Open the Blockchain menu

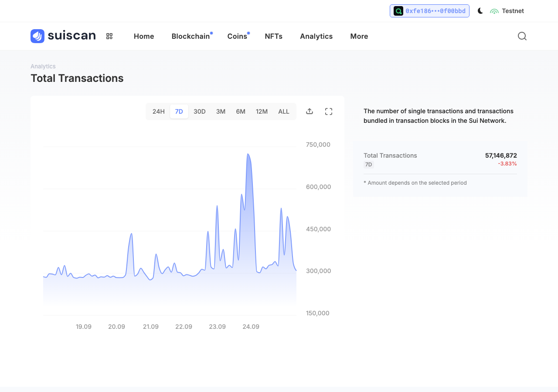tap(191, 36)
